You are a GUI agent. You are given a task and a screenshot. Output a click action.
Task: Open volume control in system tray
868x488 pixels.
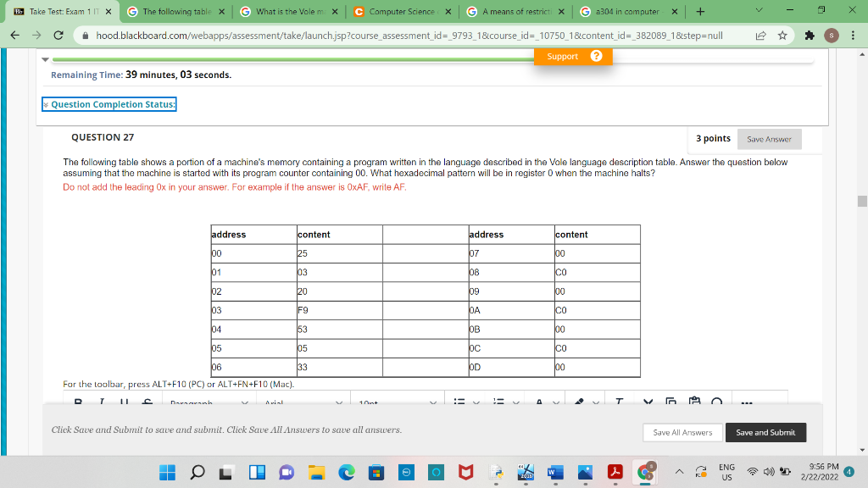click(768, 472)
